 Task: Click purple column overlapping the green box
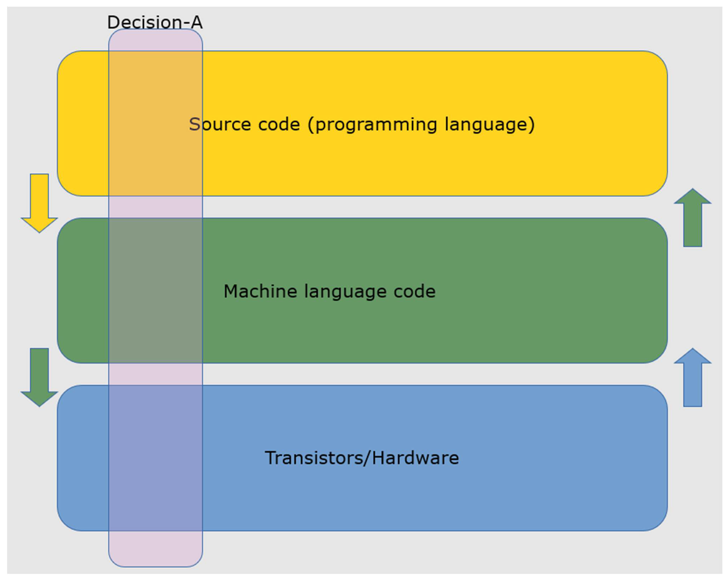[155, 291]
